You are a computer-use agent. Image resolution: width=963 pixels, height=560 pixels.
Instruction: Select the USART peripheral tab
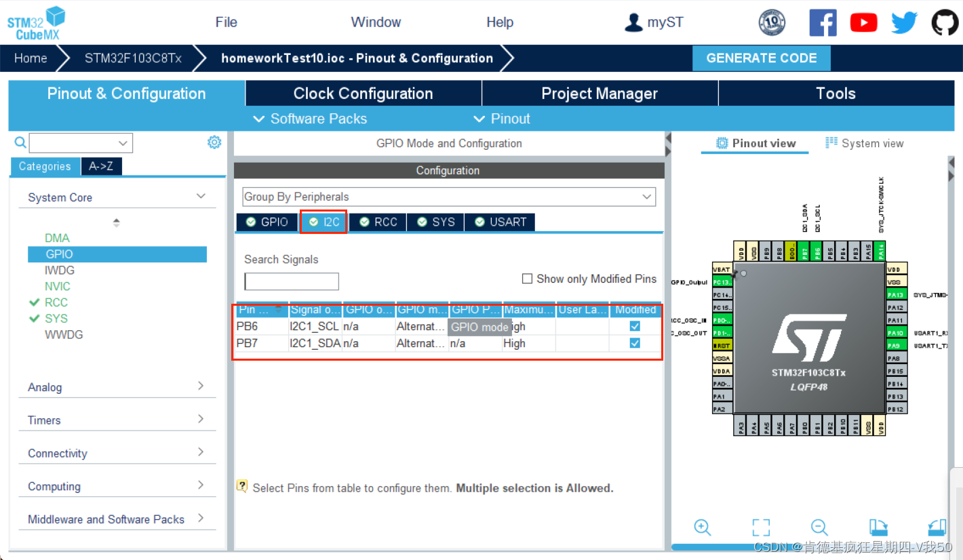pos(500,222)
